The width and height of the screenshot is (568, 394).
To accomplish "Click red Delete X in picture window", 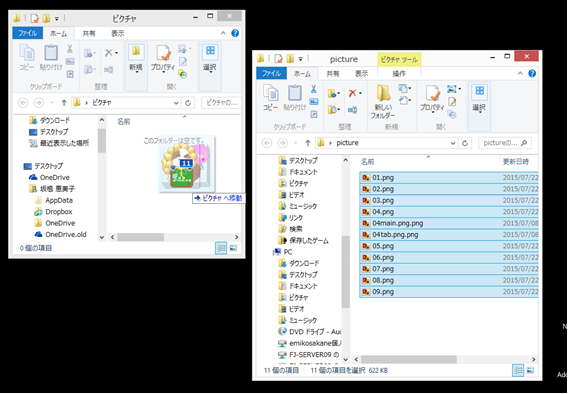I will coord(352,93).
